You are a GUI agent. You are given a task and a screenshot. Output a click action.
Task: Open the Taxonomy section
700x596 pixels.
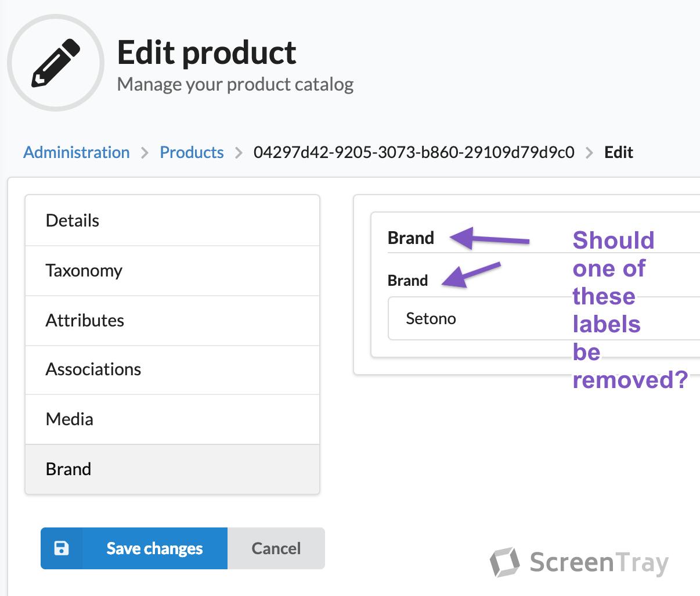(x=172, y=271)
